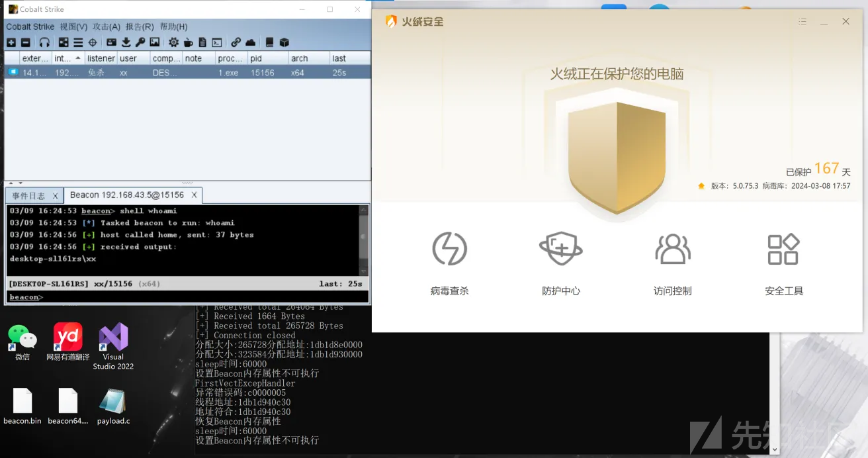Sort sessions by the internal column header
This screenshot has height=458, width=868.
pos(68,58)
